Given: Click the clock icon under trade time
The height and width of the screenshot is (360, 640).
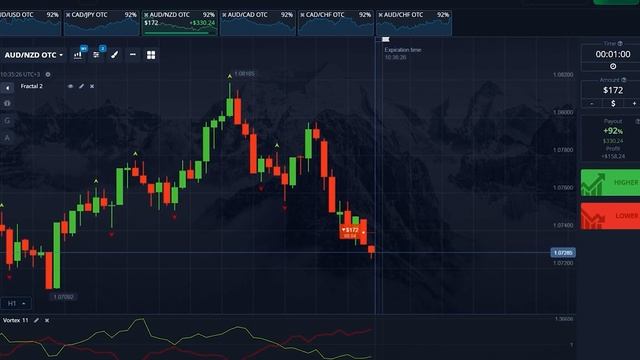Looking at the screenshot, I should coord(613,66).
